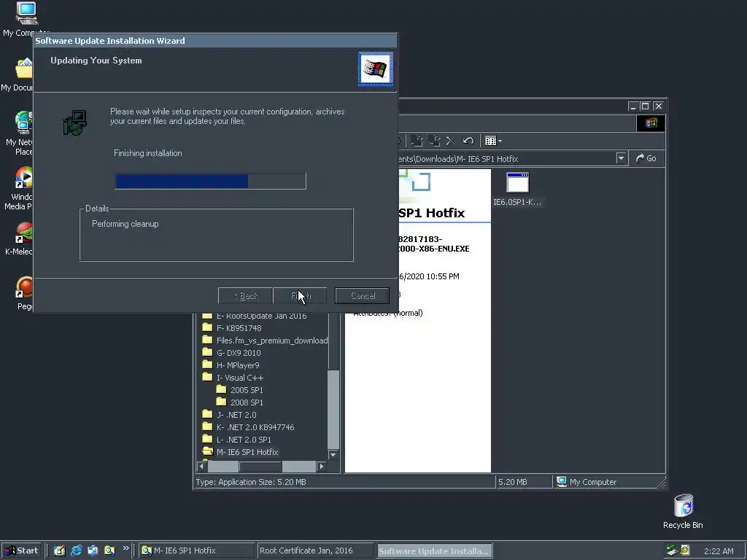Viewport: 747px width, 560px height.
Task: Select the M- IE6 SP1 Hotfix tree folder
Action: click(x=247, y=452)
